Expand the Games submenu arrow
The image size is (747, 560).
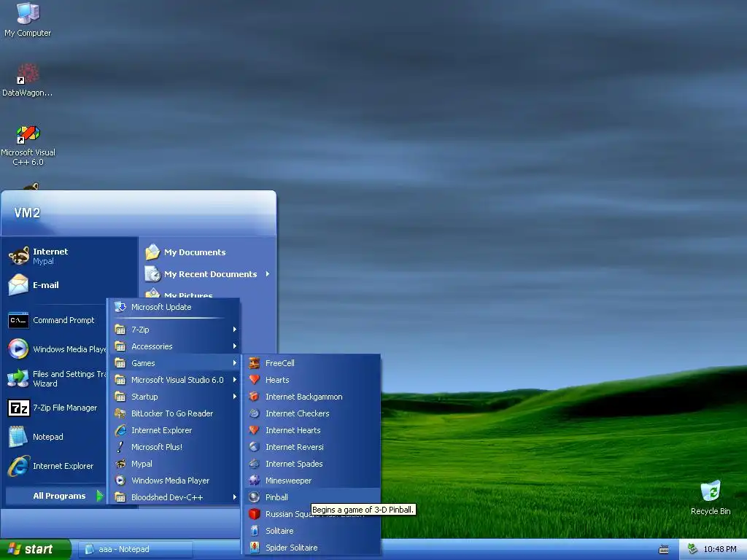[234, 363]
